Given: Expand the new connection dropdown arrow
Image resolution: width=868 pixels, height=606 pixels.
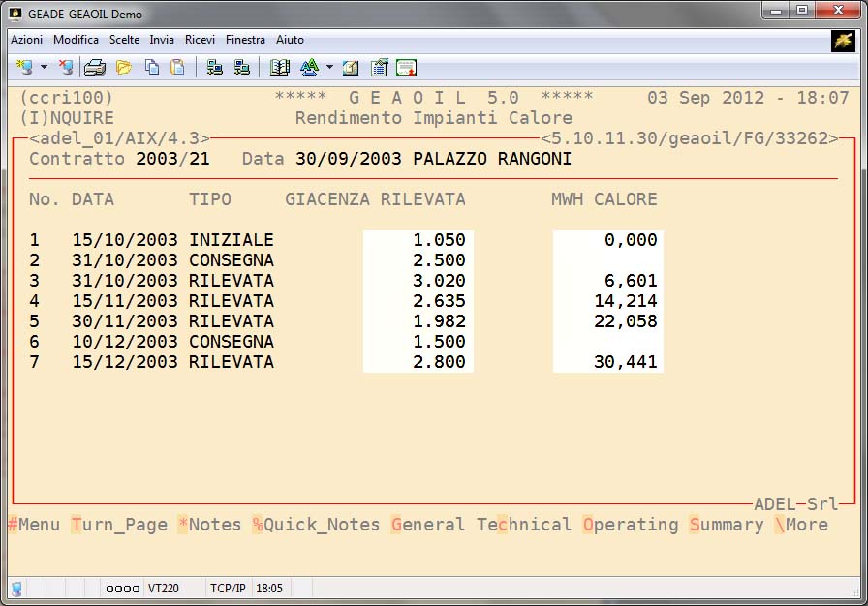Looking at the screenshot, I should pyautogui.click(x=44, y=67).
